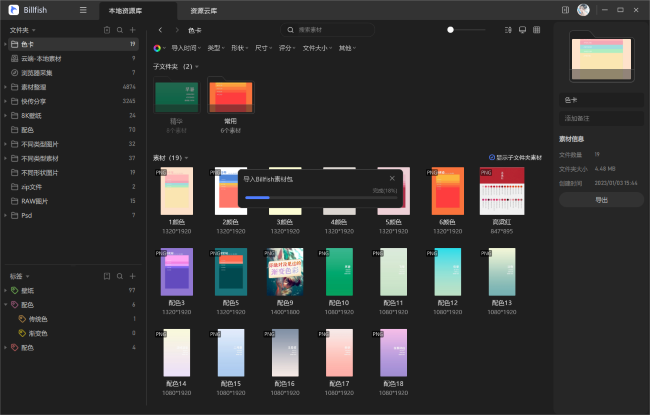Open the hamburger menu next to Billfish
This screenshot has width=650, height=415.
point(82,10)
